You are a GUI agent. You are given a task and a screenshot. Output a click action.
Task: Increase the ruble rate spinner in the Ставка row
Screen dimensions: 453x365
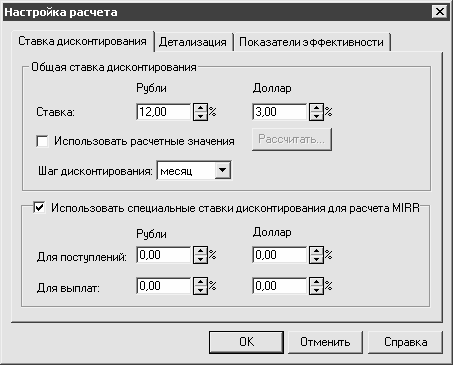[200, 108]
